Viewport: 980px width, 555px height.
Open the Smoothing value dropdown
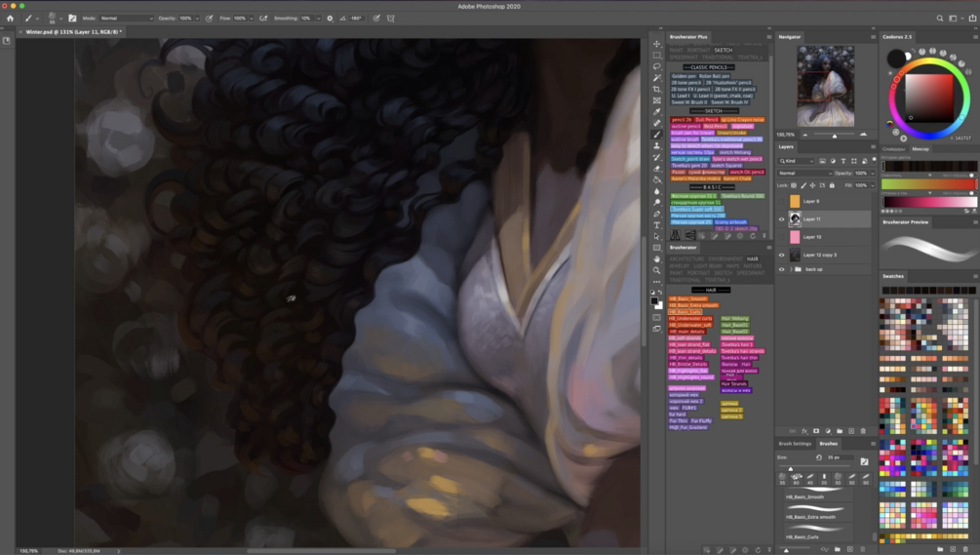[x=318, y=19]
